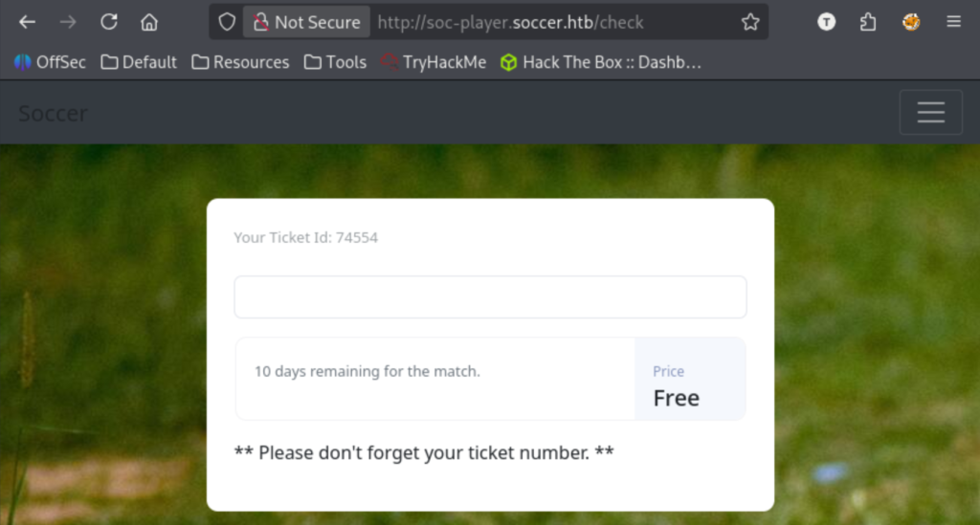Show Not Secure connection details
The height and width of the screenshot is (525, 980).
(306, 22)
